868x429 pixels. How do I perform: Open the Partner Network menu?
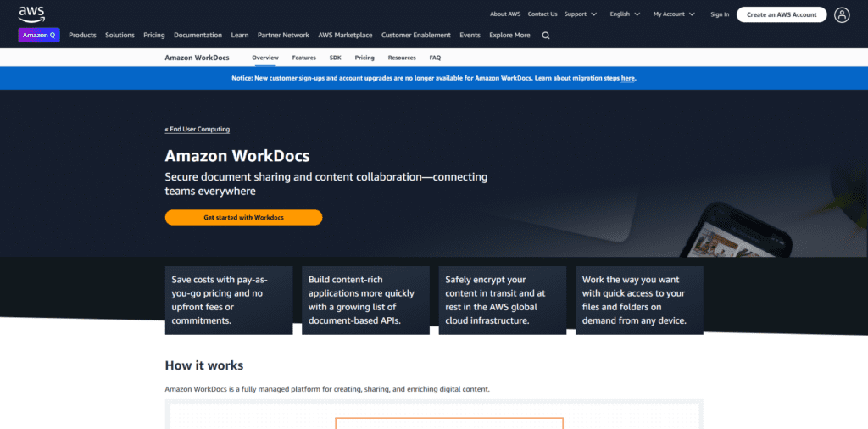click(x=283, y=35)
